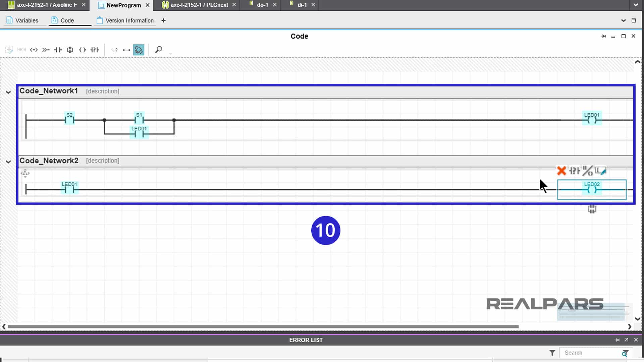Collapse Code_Network2 description expander
The width and height of the screenshot is (644, 362).
coord(8,161)
